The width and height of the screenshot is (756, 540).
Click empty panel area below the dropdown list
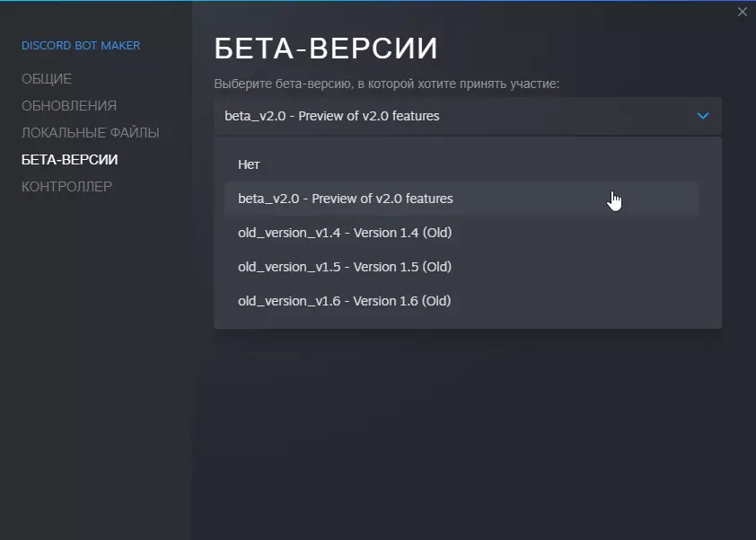(x=467, y=422)
